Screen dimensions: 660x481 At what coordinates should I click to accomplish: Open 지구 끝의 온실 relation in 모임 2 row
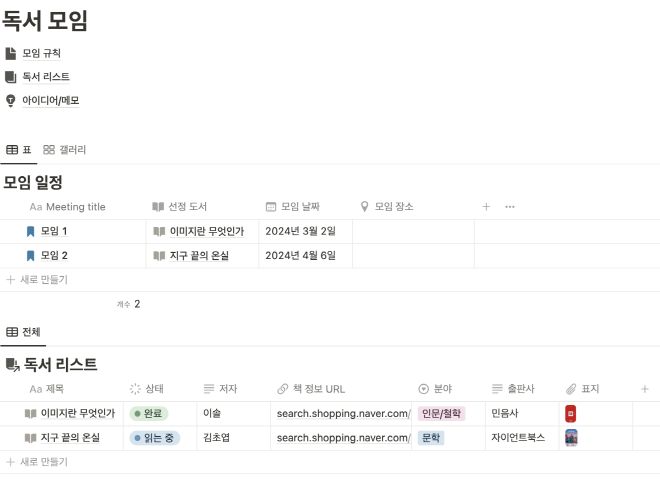point(199,255)
